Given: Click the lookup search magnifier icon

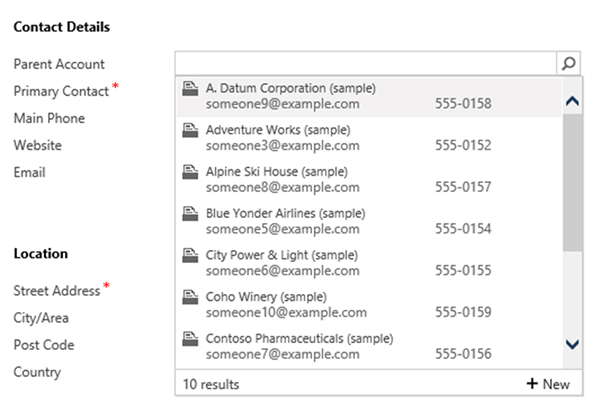Looking at the screenshot, I should pyautogui.click(x=569, y=63).
